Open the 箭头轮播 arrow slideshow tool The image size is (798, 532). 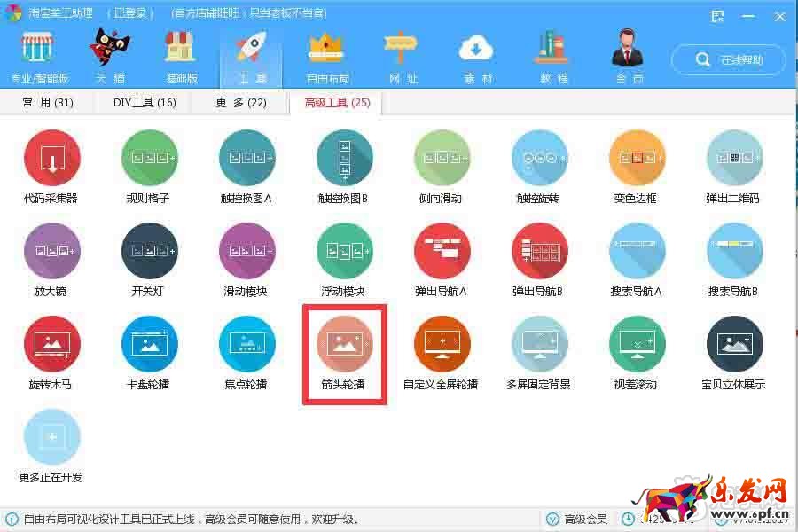coord(345,344)
